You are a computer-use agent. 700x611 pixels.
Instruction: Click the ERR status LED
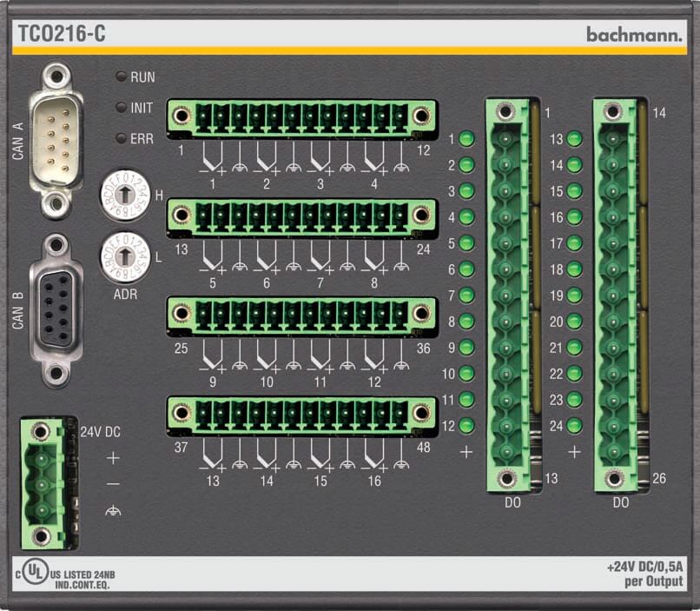coord(121,138)
